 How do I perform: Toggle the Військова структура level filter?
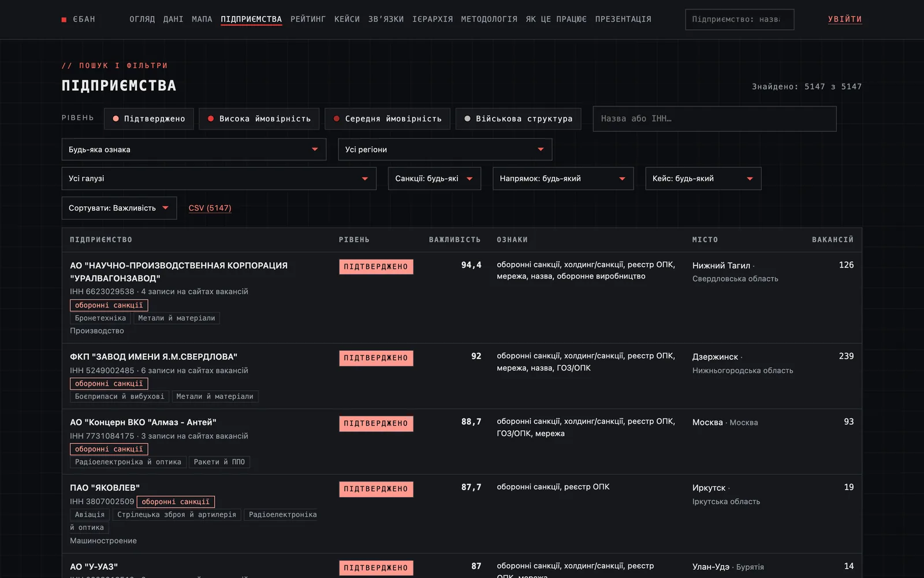[x=519, y=118]
